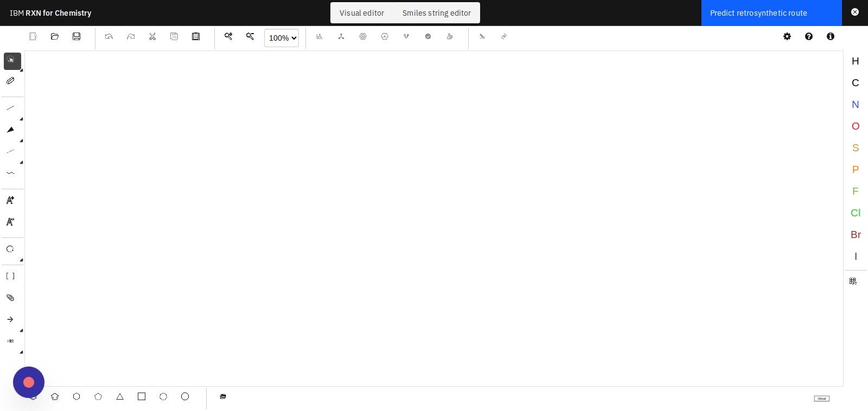Viewport: 868px width, 411px height.
Task: Expand the stereo bond variants arrow
Action: click(x=22, y=141)
